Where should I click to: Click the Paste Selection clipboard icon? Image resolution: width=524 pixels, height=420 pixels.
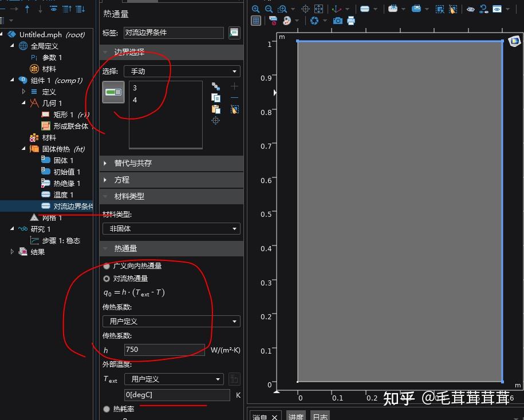click(x=215, y=109)
